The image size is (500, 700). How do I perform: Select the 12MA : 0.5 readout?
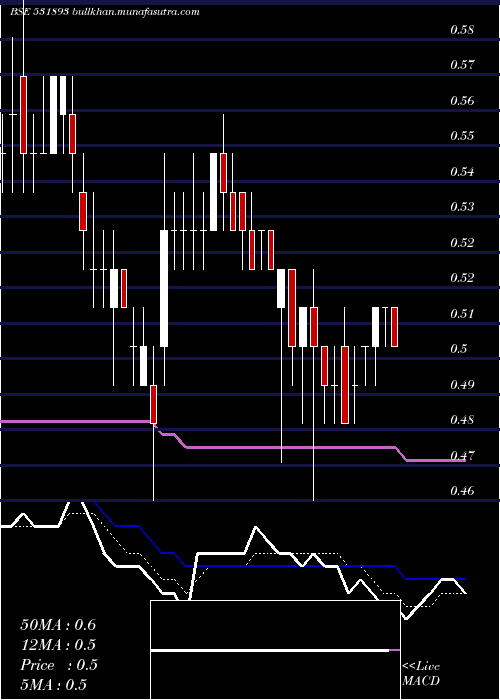(x=58, y=645)
